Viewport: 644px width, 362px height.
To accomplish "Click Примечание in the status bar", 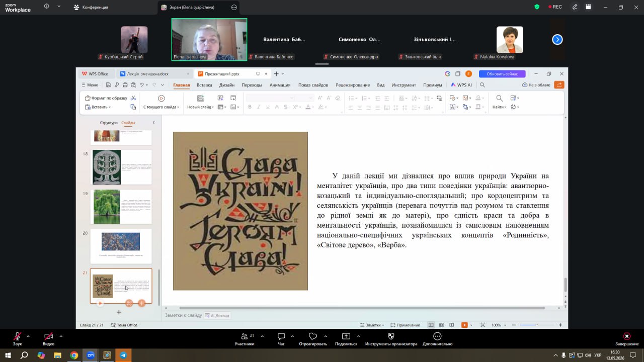I will tap(405, 325).
